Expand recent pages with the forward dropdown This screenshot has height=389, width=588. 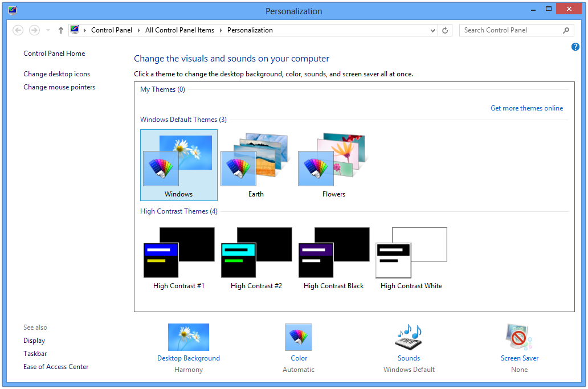pyautogui.click(x=48, y=30)
